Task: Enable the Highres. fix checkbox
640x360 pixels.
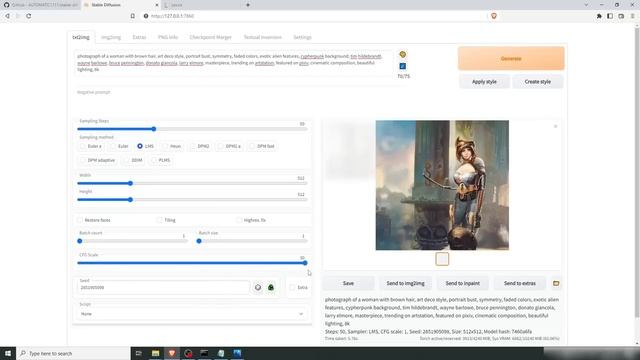Action: click(239, 220)
